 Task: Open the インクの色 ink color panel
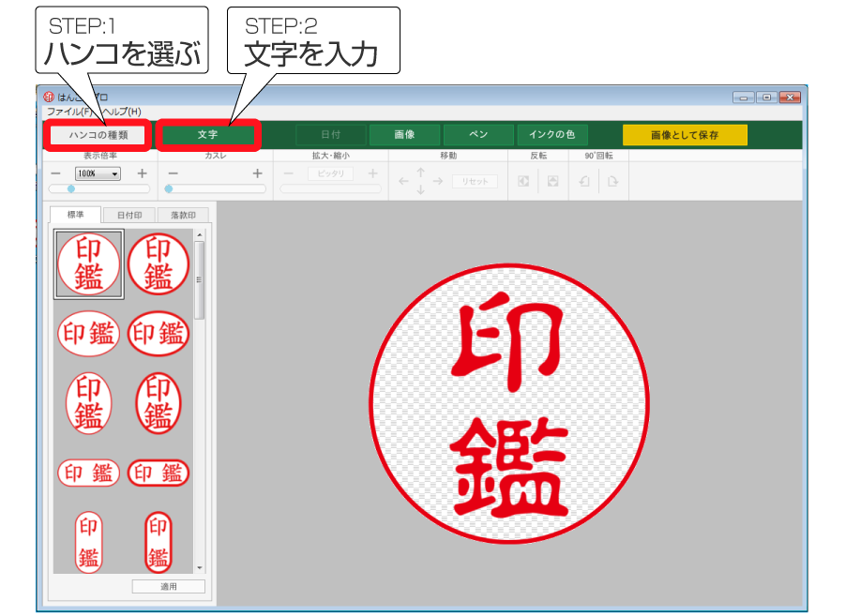(552, 134)
